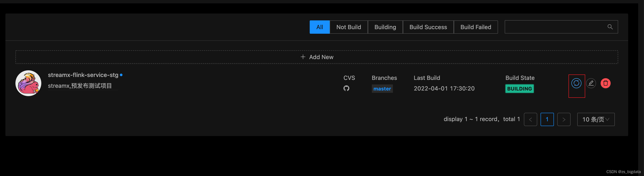This screenshot has height=176, width=644.
Task: Click the search magnifier icon
Action: (x=610, y=27)
